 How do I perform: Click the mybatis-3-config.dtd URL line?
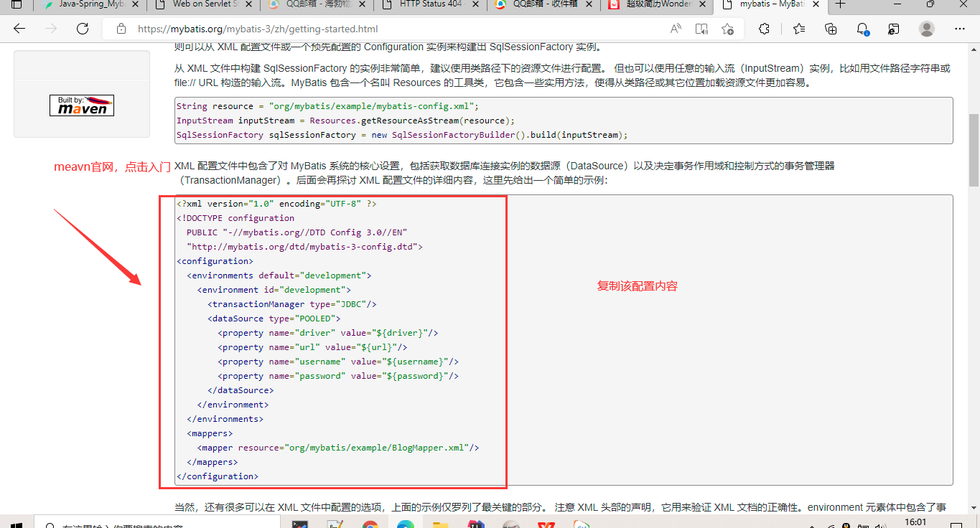point(304,247)
